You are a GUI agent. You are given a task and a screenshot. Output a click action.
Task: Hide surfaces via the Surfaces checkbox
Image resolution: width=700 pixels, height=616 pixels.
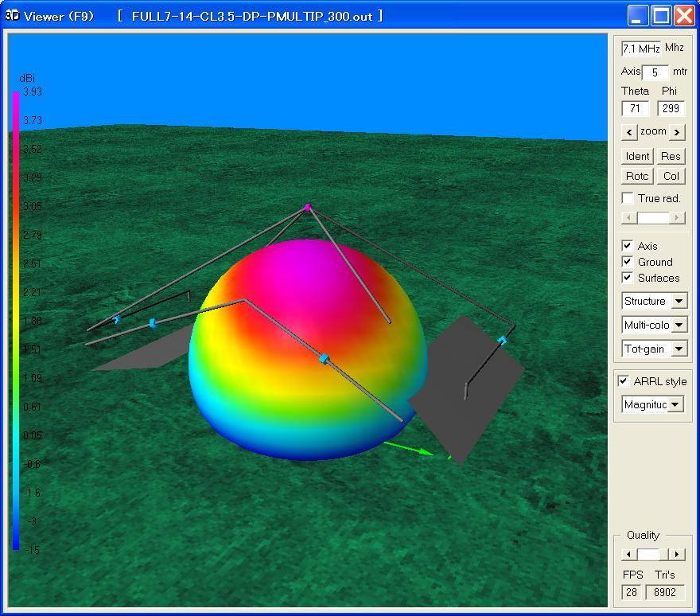point(628,278)
